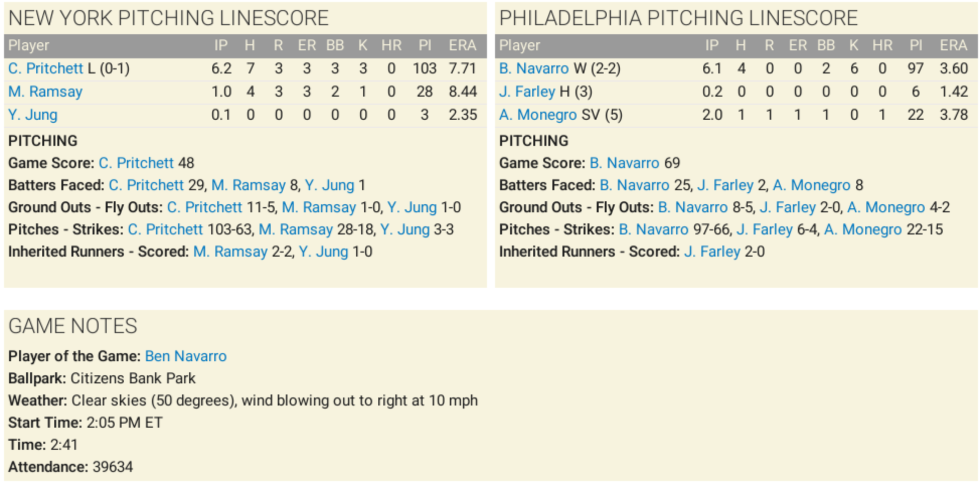The height and width of the screenshot is (484, 980).
Task: Click A. Monegro next to SV (5)
Action: (x=538, y=115)
